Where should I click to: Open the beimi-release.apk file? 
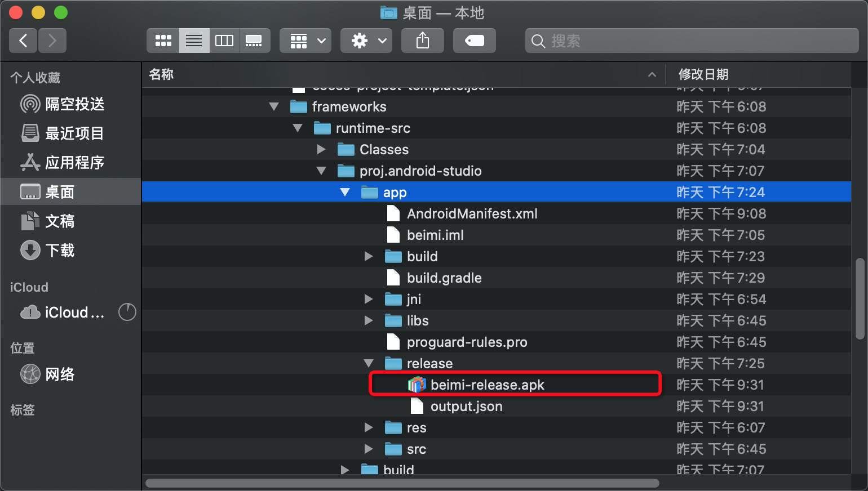tap(487, 385)
